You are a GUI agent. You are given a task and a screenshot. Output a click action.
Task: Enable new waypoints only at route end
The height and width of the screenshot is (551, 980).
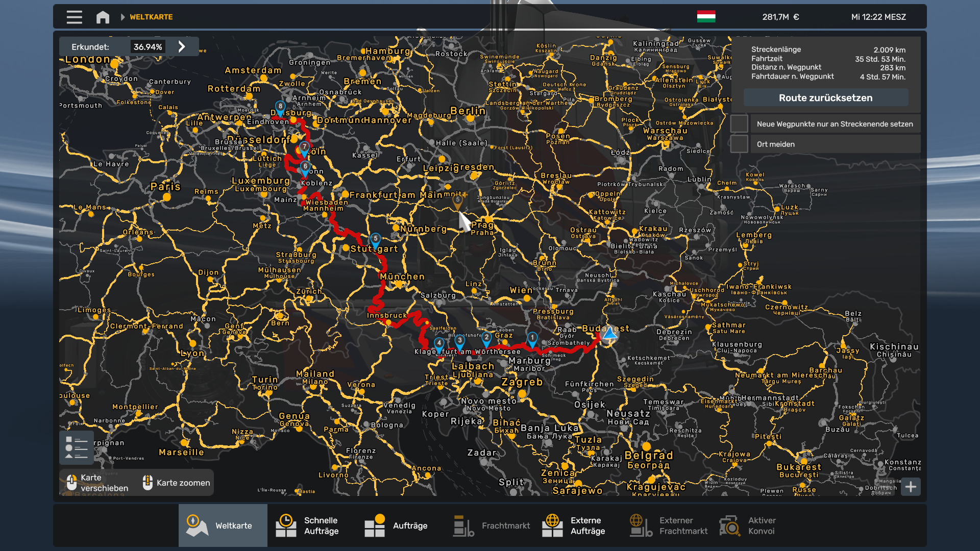pos(739,124)
